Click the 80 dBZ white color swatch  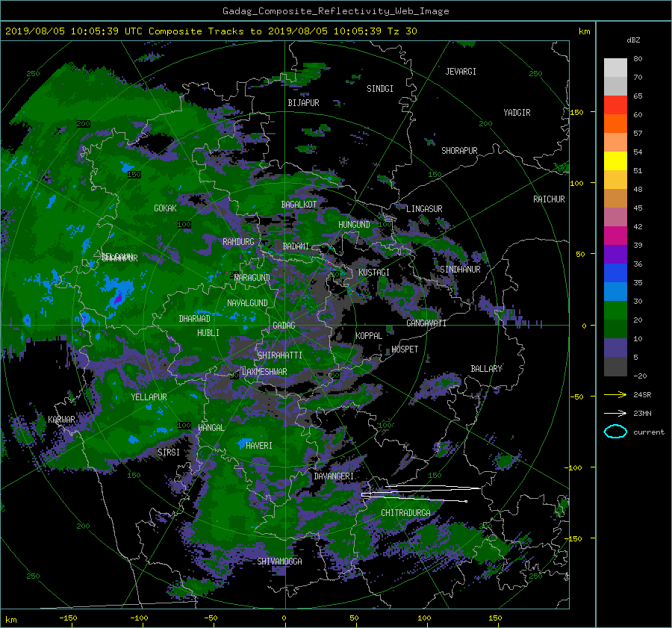click(615, 67)
